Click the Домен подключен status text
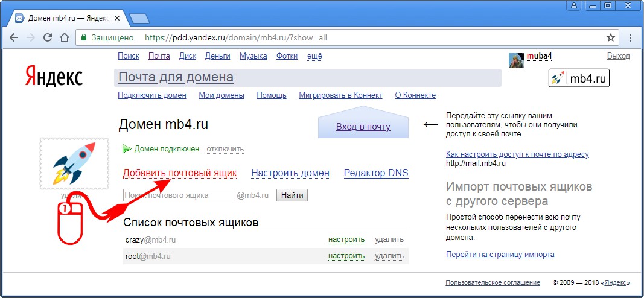Image resolution: width=644 pixels, height=298 pixels. pyautogui.click(x=167, y=148)
